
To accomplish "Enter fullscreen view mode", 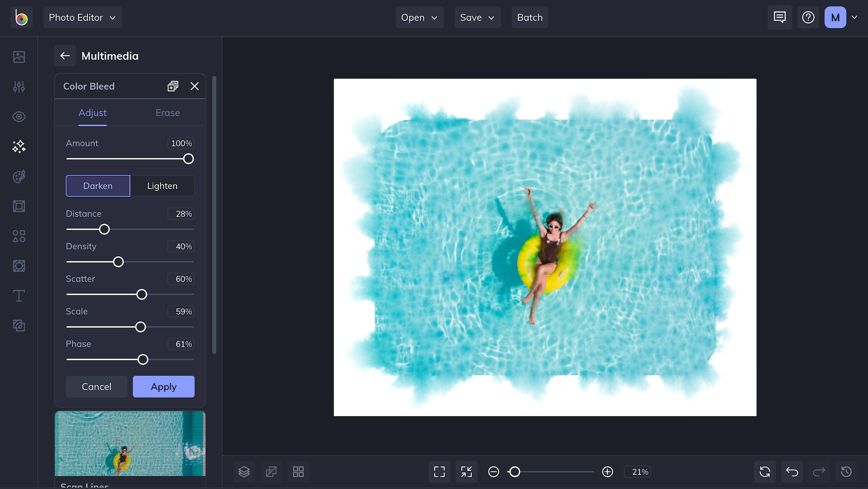I will (x=439, y=472).
